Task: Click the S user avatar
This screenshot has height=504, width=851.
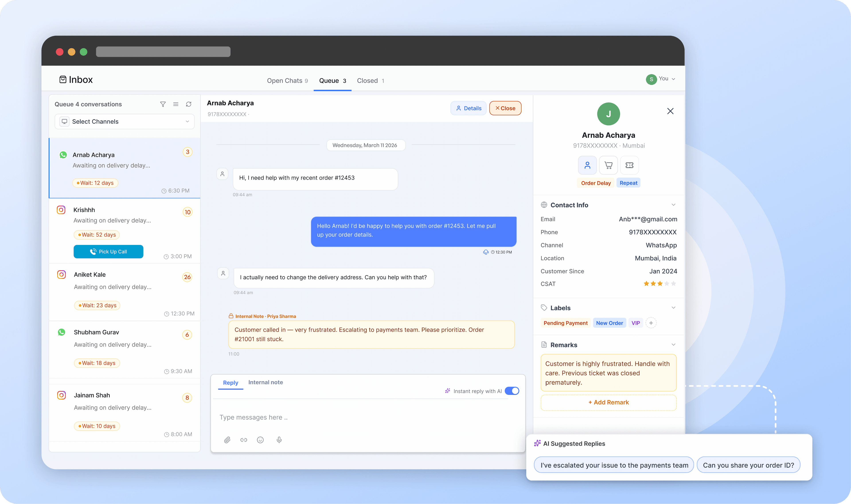Action: pyautogui.click(x=651, y=80)
